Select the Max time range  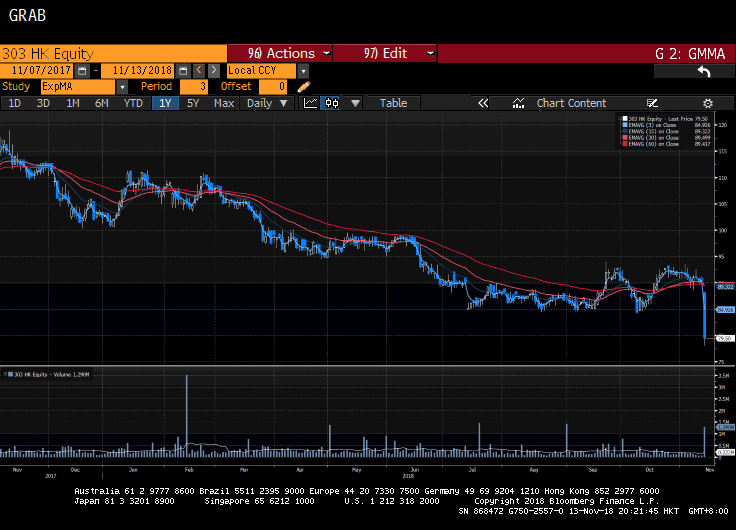(224, 103)
